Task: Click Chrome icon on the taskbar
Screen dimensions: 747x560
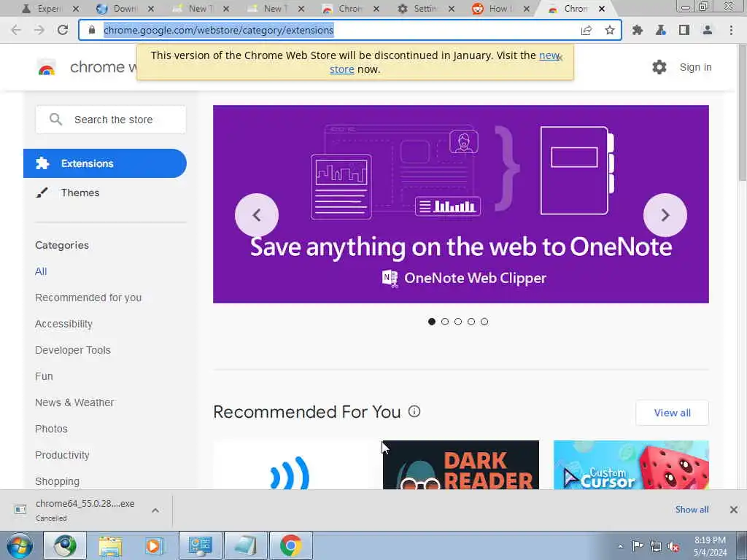Action: (x=290, y=545)
